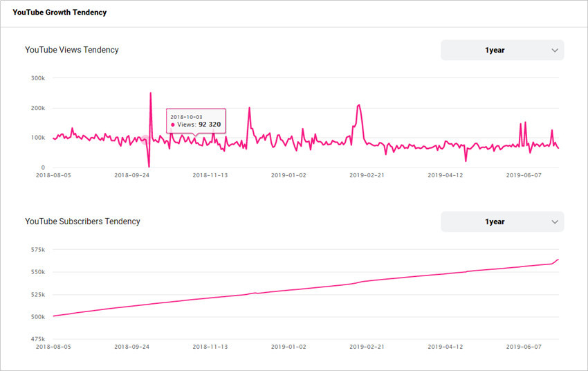Click the chevron arrow in the Subscribers period selector

pos(555,221)
